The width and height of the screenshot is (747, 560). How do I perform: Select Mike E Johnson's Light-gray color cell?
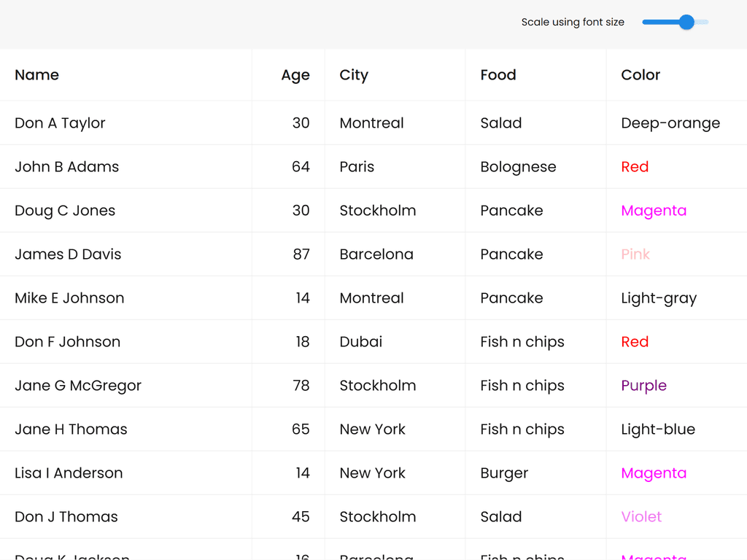659,298
